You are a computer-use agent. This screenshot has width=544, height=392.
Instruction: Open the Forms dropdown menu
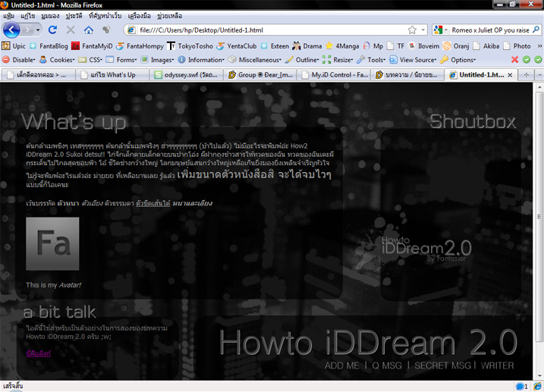[121, 60]
